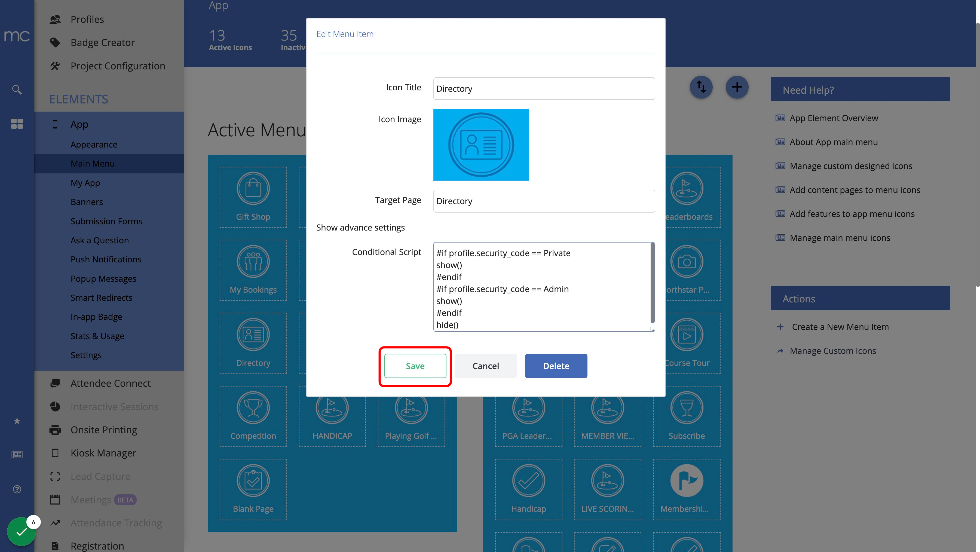Click the directory Icon Image thumbnail
The image size is (980, 552).
[481, 145]
